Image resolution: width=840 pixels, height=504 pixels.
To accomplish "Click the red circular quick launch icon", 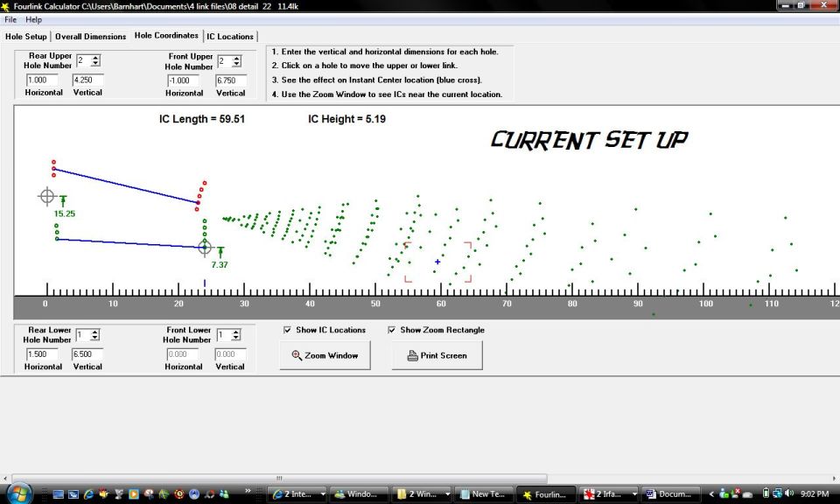I will tap(178, 494).
